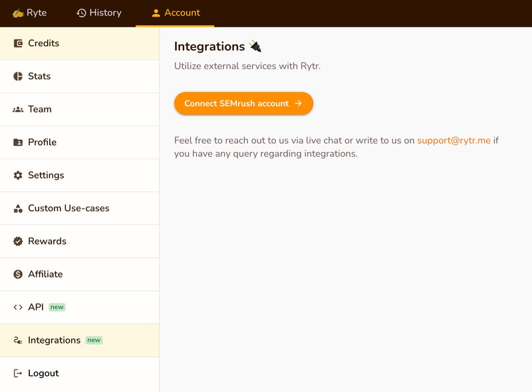Switch to the History tab

[x=99, y=13]
